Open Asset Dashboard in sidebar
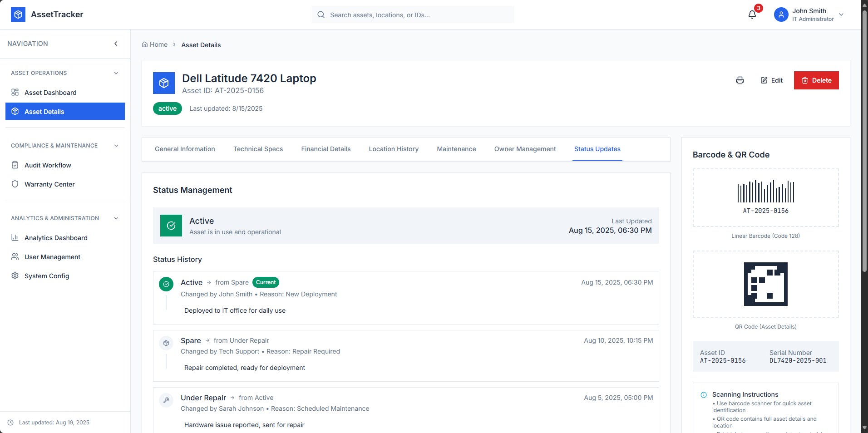 point(65,93)
